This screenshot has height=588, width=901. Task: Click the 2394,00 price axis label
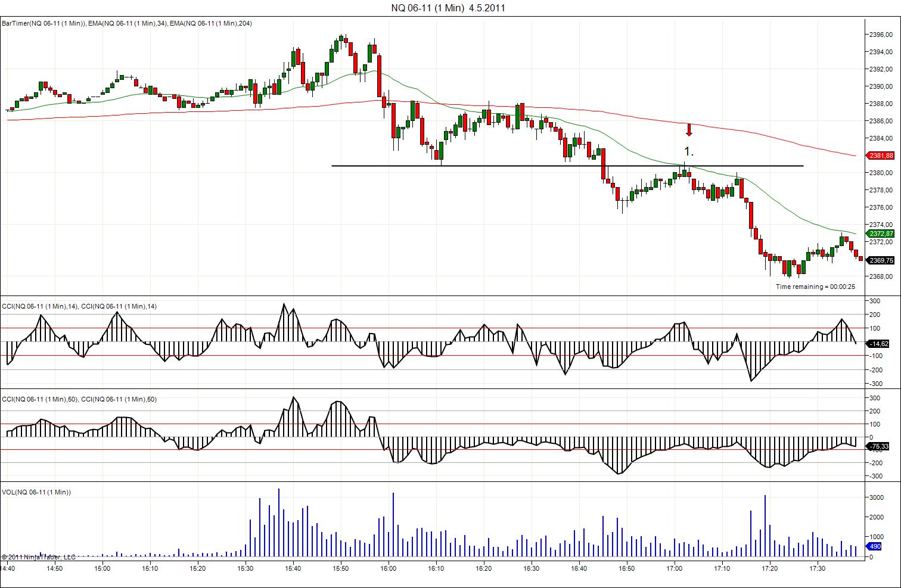tap(881, 52)
